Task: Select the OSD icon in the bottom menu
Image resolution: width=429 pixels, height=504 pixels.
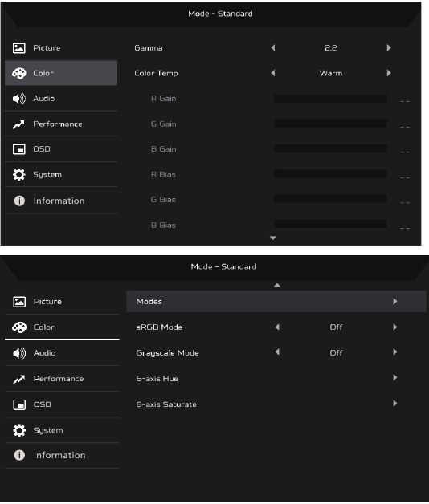Action: (19, 404)
